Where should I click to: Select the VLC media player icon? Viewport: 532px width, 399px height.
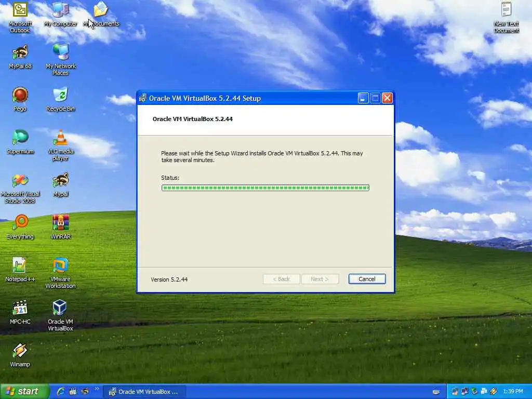[61, 145]
